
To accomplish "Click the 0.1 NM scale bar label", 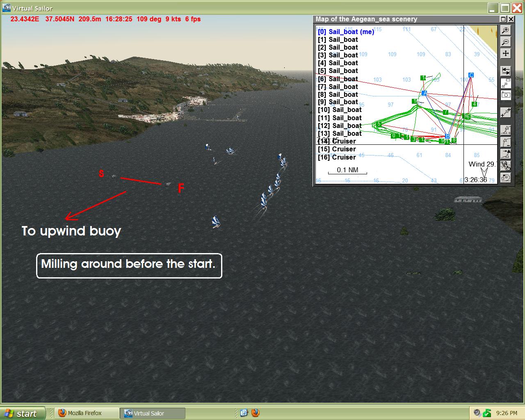I will coord(347,170).
